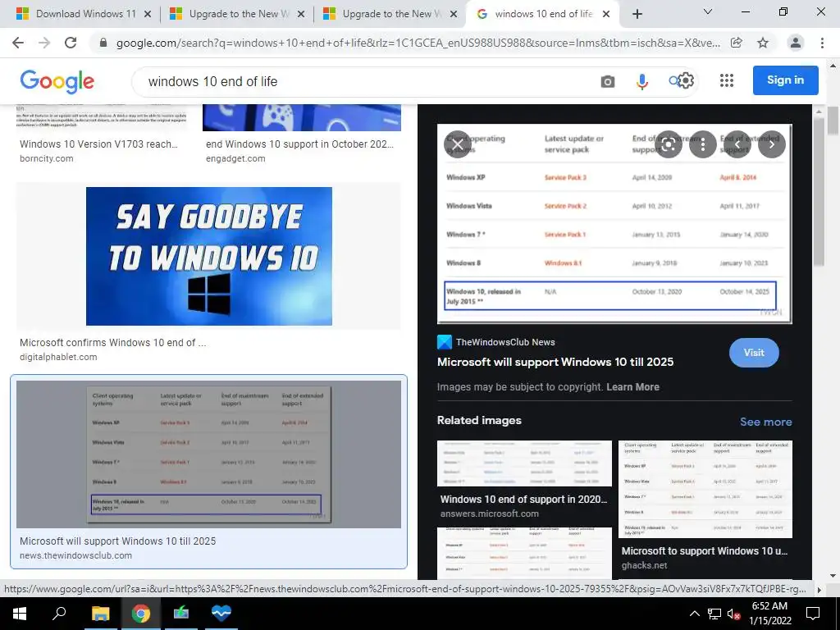Screen dimensions: 840x630
Task: Open the Windows Start menu
Action: pyautogui.click(x=20, y=614)
